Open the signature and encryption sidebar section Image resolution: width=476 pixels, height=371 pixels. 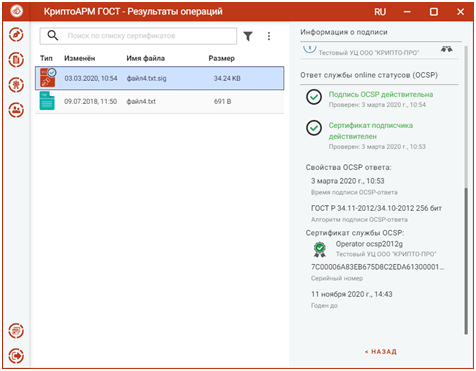[16, 35]
